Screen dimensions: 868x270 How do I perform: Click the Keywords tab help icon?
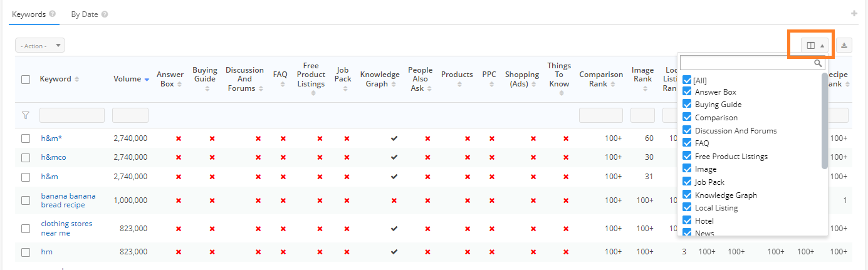pos(53,14)
